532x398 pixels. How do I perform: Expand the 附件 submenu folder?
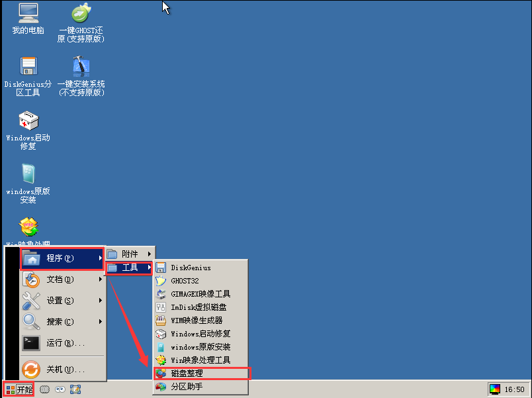click(129, 254)
